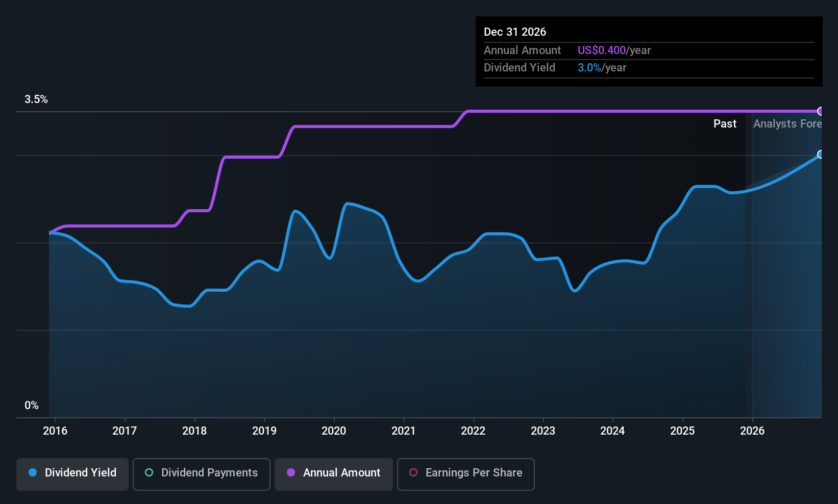This screenshot has width=838, height=504.
Task: Click the Dividend Yield peak near 2020
Action: pyautogui.click(x=349, y=204)
